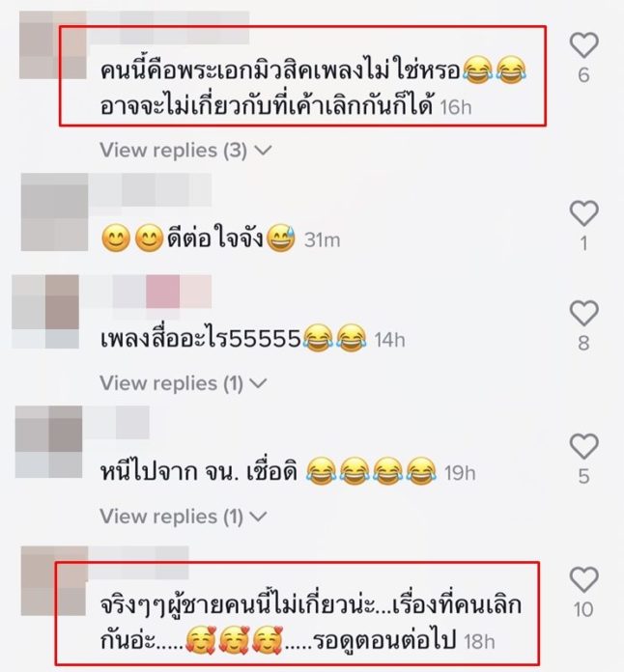The height and width of the screenshot is (672, 624).
Task: Expand View replies (3) under first comment
Action: pyautogui.click(x=186, y=151)
